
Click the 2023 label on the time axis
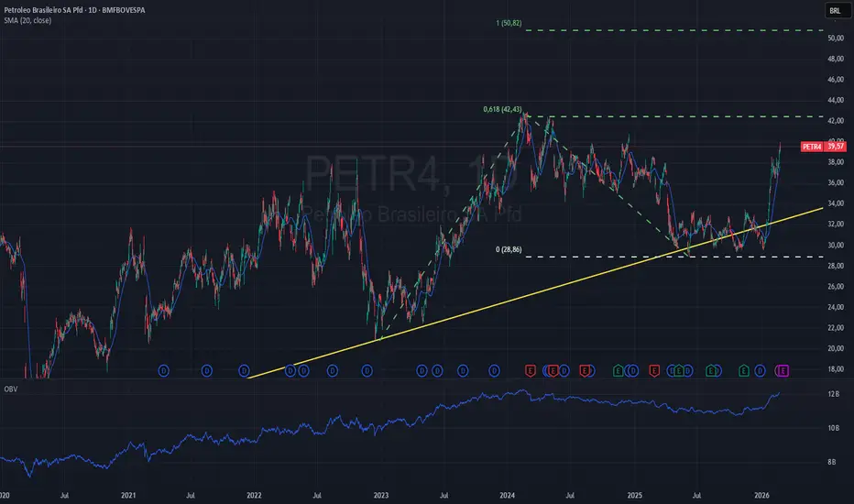point(380,495)
